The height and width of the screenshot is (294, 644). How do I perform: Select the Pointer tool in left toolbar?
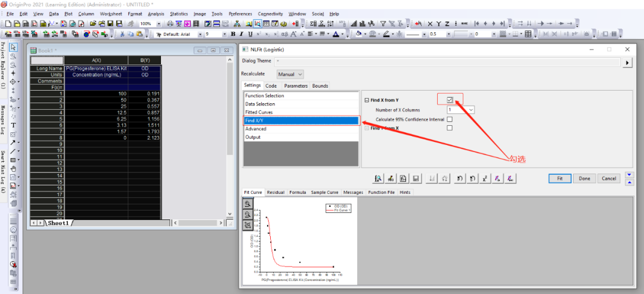[13, 47]
